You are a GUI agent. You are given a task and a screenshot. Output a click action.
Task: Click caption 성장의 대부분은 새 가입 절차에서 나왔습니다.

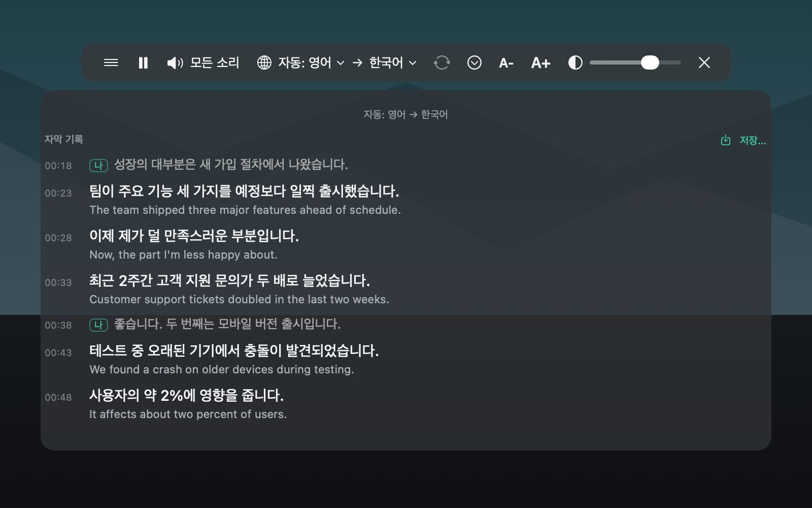(231, 165)
